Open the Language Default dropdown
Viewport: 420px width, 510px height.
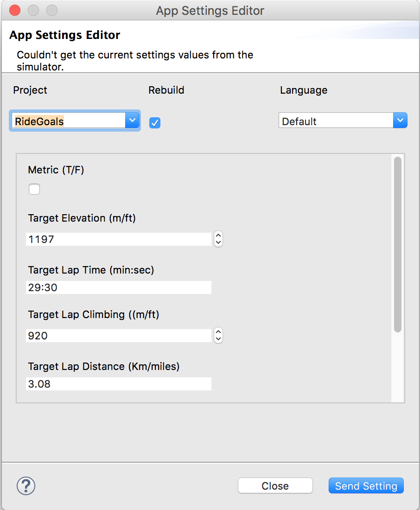pos(343,121)
